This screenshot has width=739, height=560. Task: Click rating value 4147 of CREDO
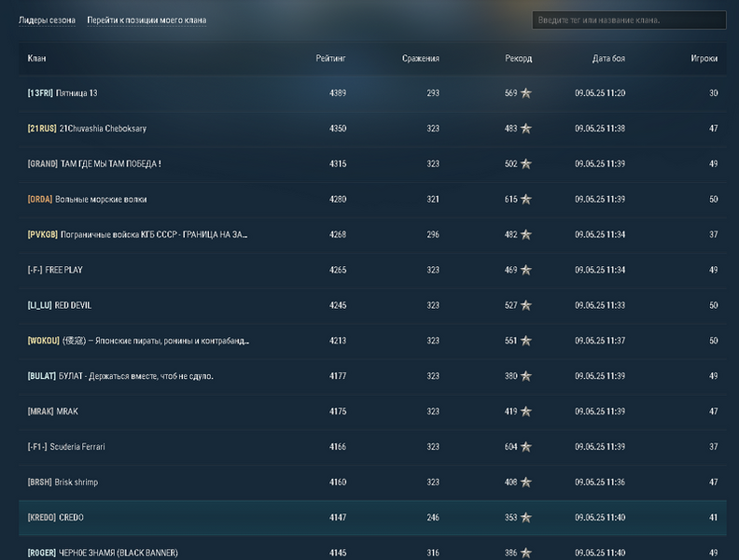pyautogui.click(x=338, y=518)
